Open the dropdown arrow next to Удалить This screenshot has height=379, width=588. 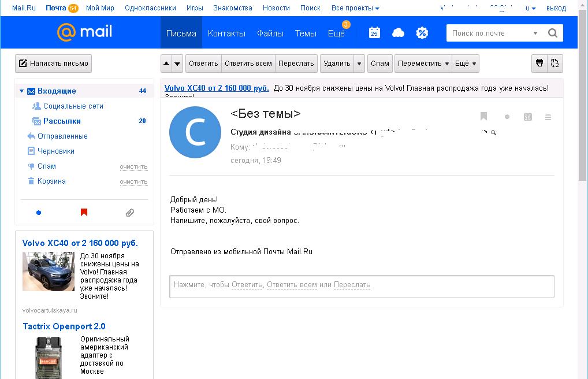(x=359, y=64)
